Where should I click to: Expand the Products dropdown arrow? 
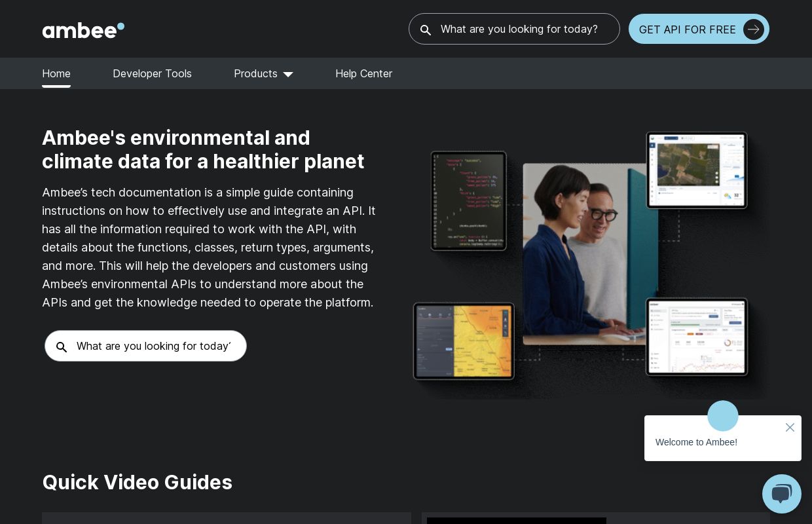288,74
